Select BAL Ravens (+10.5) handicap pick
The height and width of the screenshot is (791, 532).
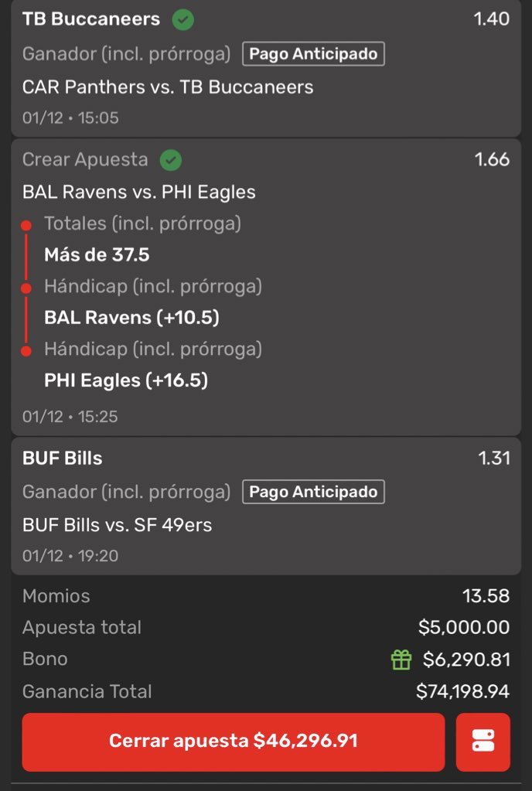[x=131, y=317]
